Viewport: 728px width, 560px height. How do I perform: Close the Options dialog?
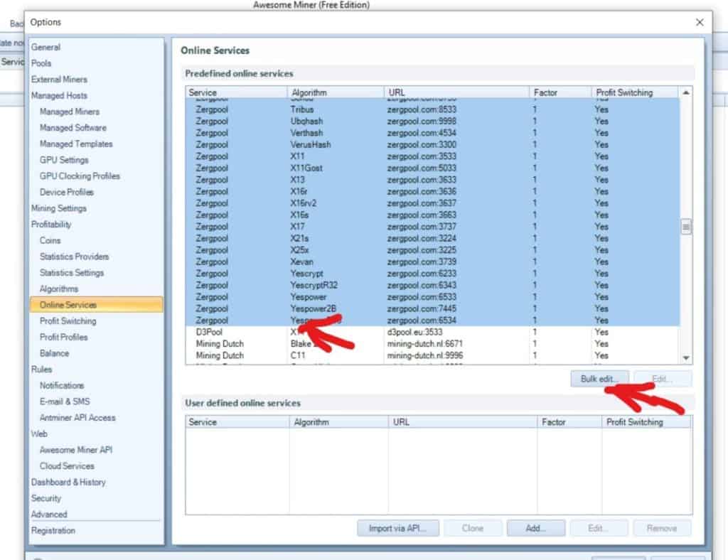coord(700,22)
